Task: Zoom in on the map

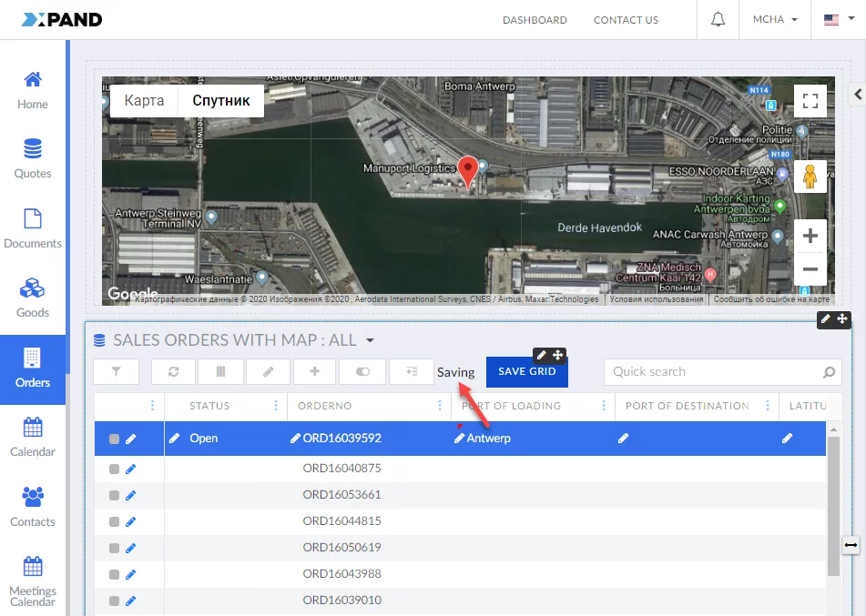Action: (x=810, y=237)
